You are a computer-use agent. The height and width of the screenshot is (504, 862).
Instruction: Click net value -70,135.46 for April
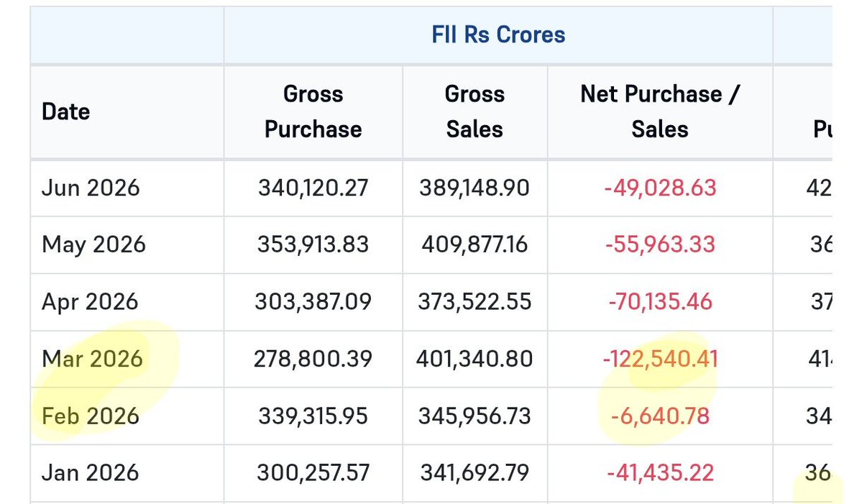(x=660, y=302)
